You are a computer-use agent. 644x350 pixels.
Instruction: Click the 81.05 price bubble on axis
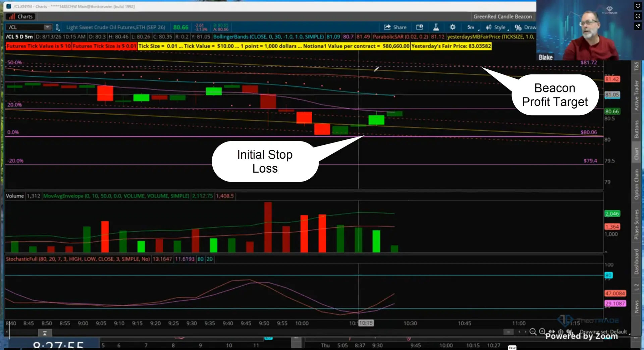point(612,95)
